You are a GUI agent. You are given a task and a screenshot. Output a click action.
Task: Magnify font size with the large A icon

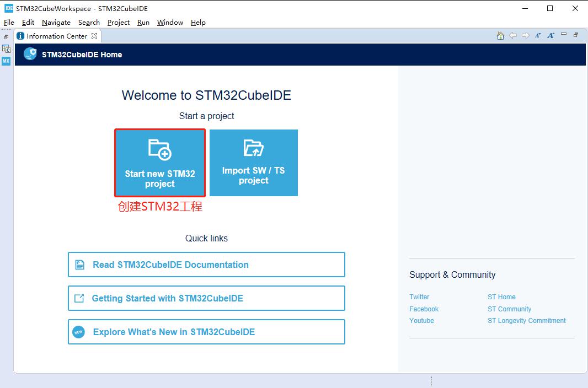pyautogui.click(x=551, y=36)
